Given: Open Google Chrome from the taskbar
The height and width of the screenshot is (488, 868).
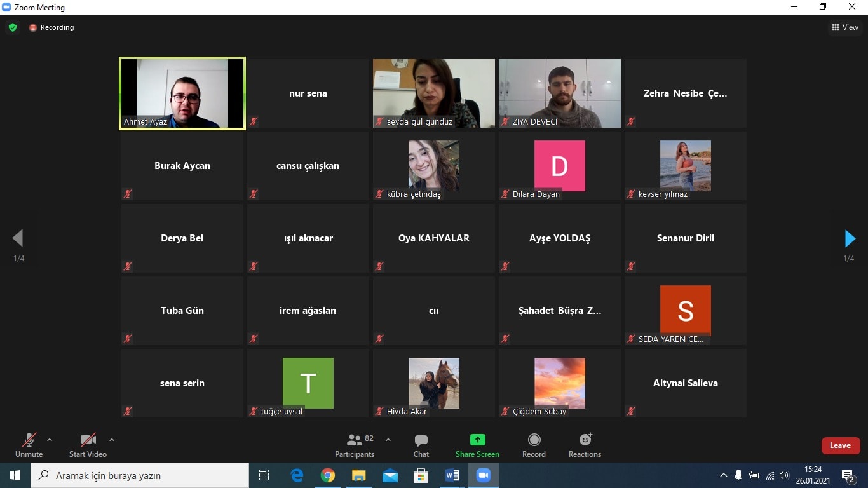Looking at the screenshot, I should pos(328,475).
